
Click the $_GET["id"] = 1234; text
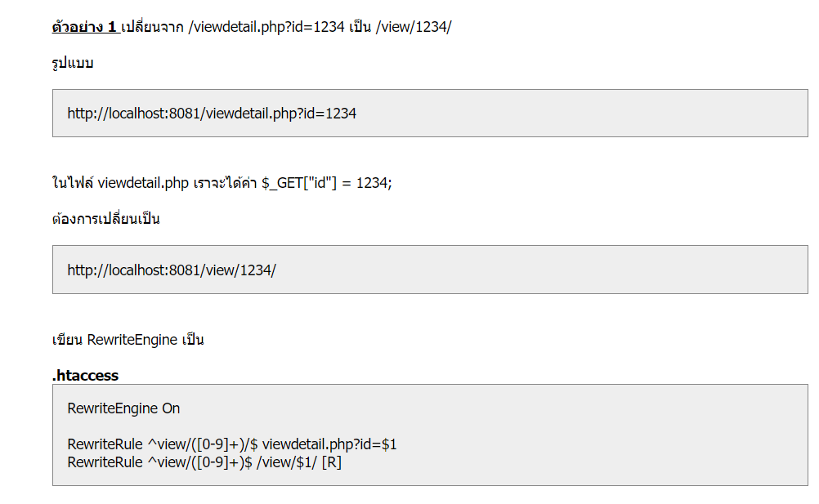(326, 183)
